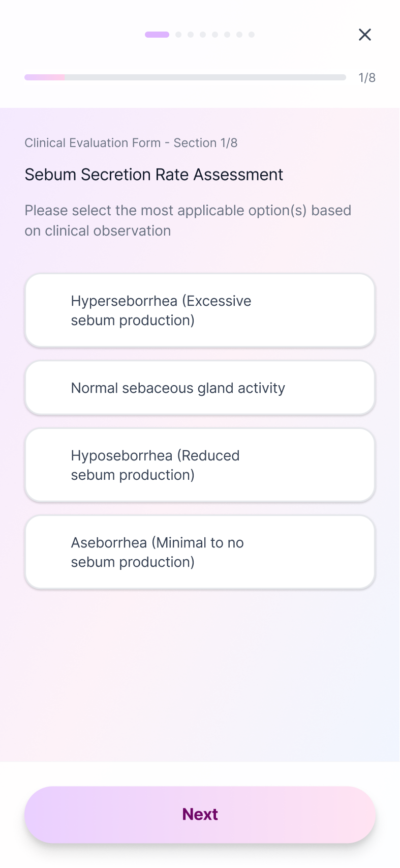
Task: Open the step 6 indicator dot
Action: [227, 35]
